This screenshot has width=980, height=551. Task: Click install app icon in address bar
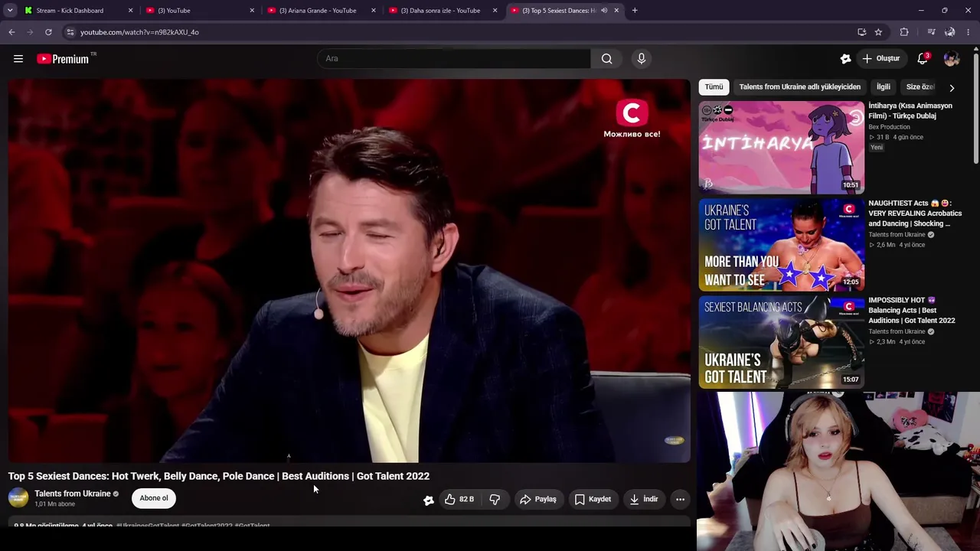pos(862,32)
